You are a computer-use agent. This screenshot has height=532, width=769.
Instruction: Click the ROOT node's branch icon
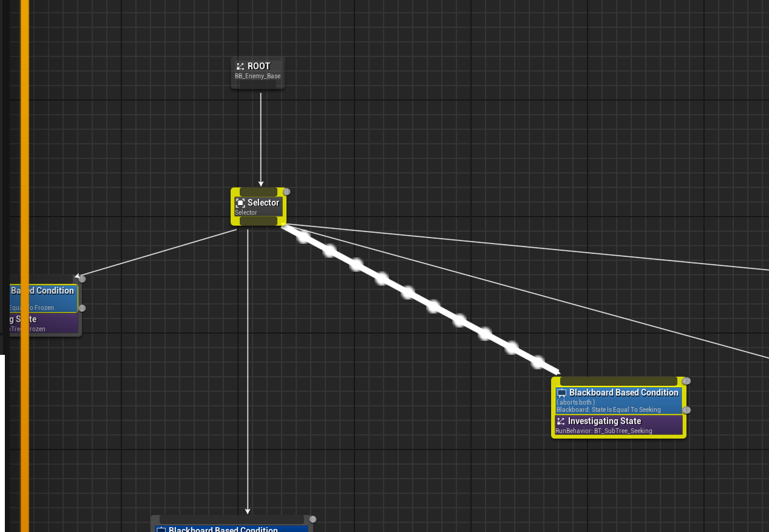[240, 67]
